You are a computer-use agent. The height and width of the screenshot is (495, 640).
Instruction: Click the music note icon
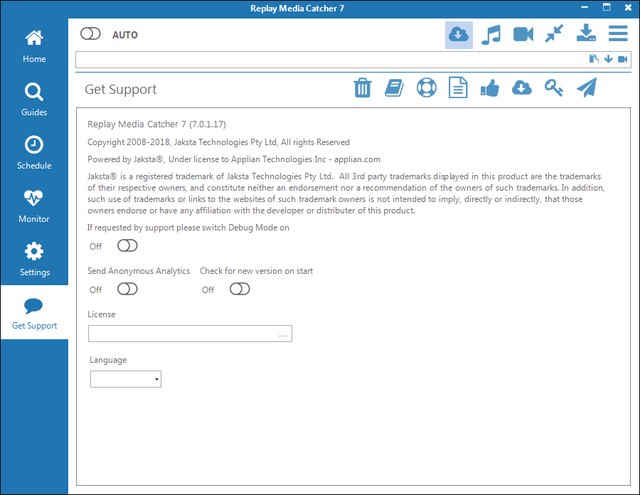490,34
